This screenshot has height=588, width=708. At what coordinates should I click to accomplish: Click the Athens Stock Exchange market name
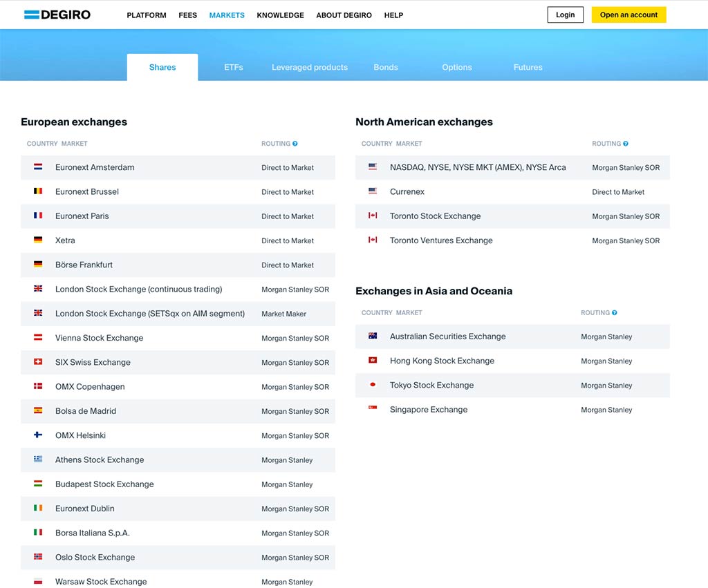[x=100, y=460]
